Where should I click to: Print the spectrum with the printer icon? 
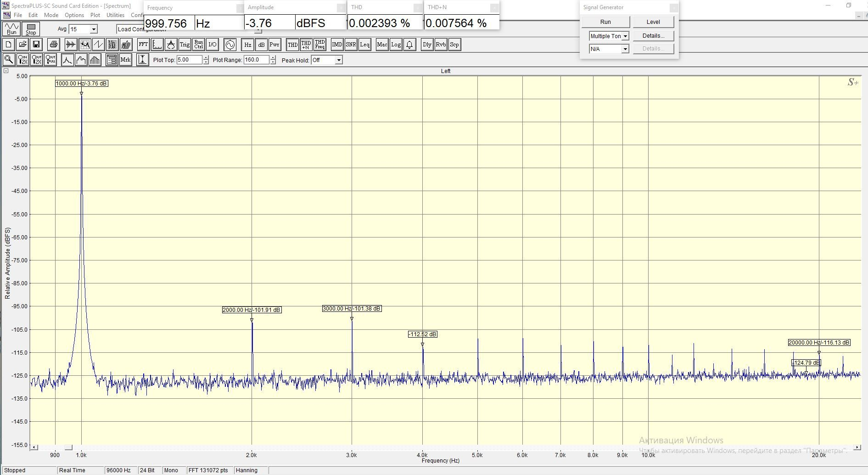[x=54, y=45]
